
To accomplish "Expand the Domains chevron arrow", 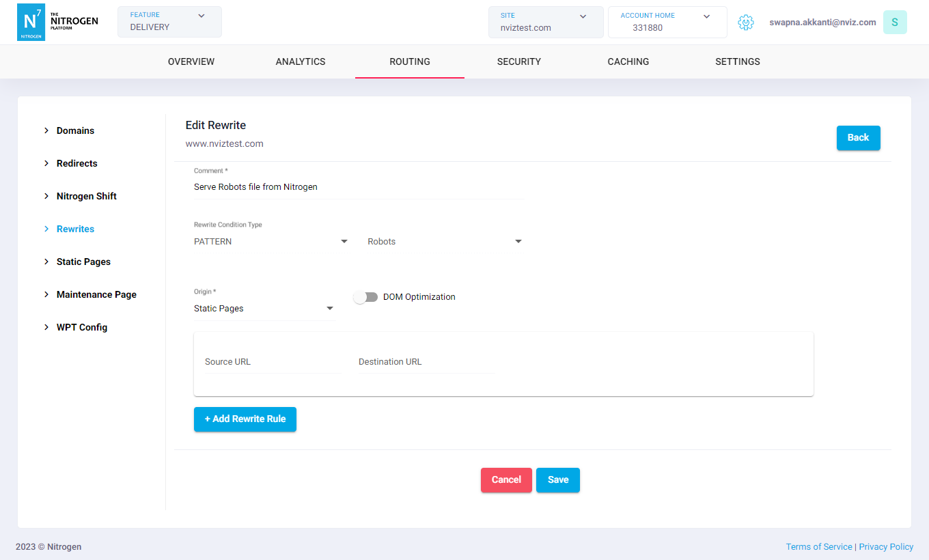I will [x=46, y=130].
